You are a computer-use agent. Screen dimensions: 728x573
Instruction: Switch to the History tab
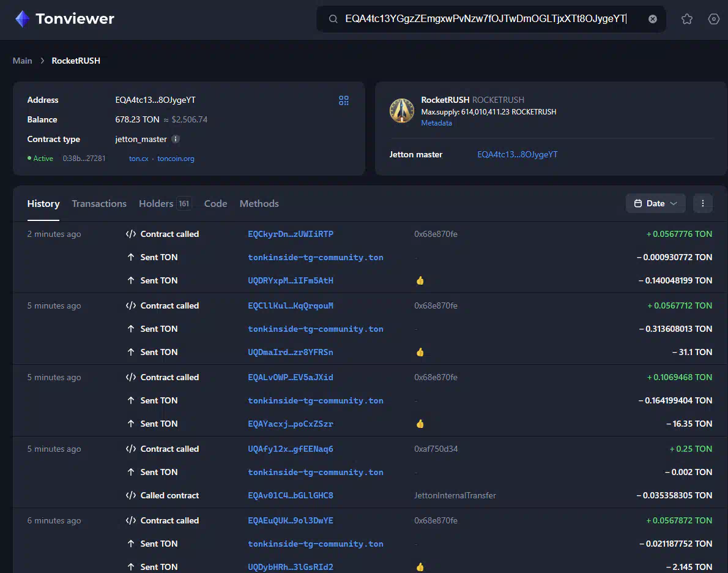tap(43, 203)
